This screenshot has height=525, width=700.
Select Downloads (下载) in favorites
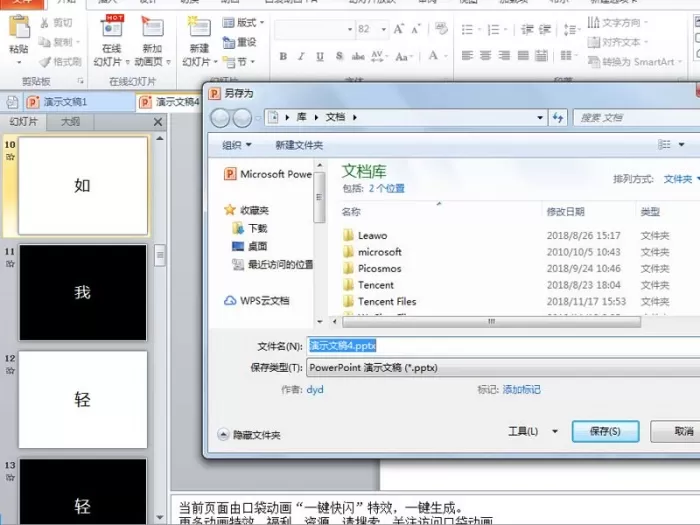pyautogui.click(x=250, y=229)
